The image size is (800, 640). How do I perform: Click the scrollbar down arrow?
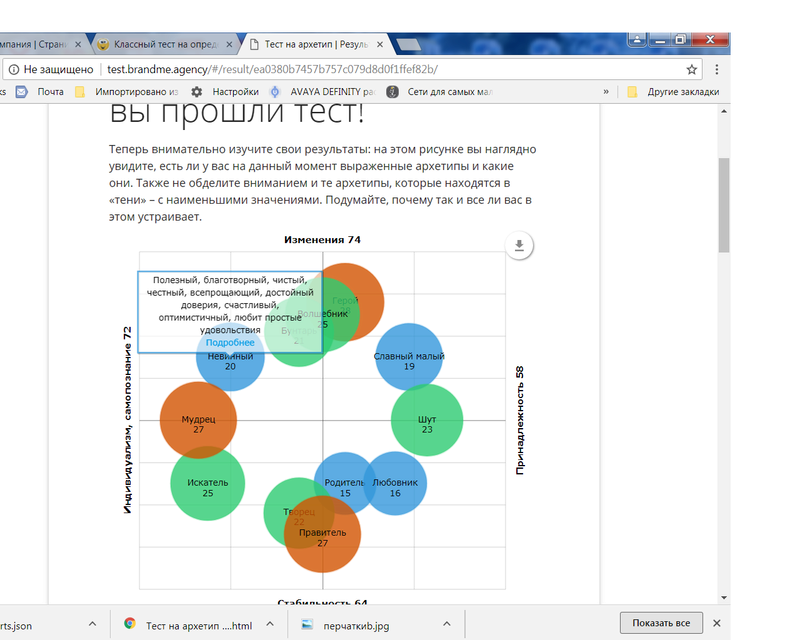[x=723, y=598]
